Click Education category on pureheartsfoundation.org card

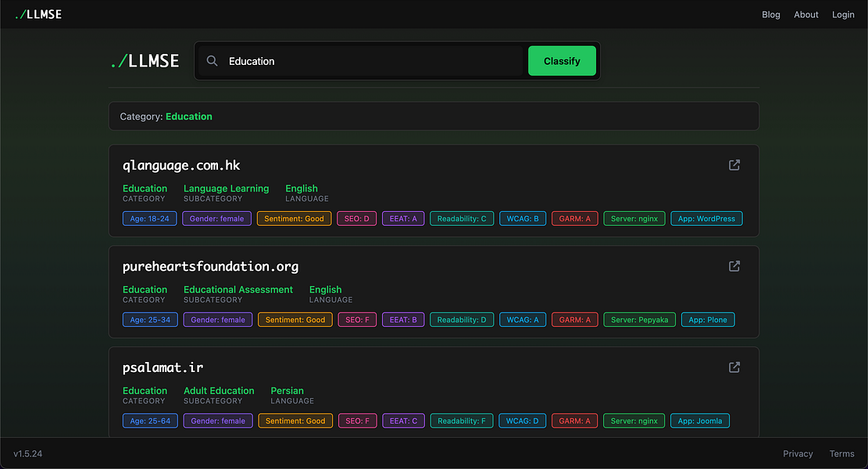tap(145, 289)
